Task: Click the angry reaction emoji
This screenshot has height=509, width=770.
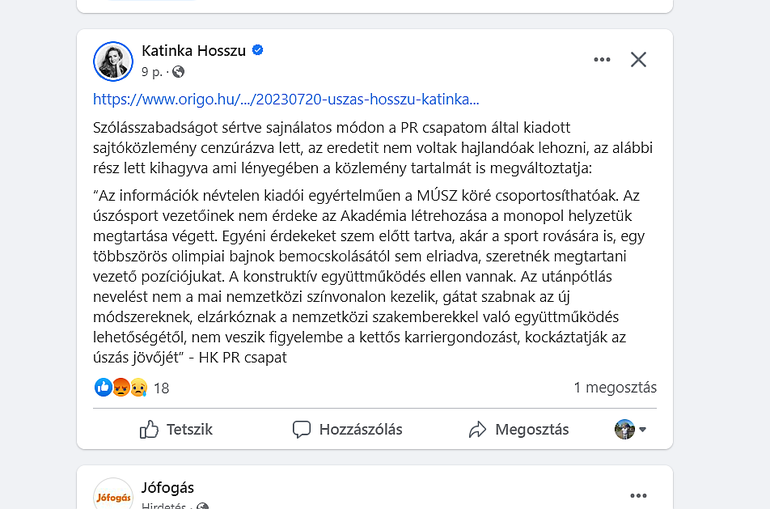Action: point(120,387)
